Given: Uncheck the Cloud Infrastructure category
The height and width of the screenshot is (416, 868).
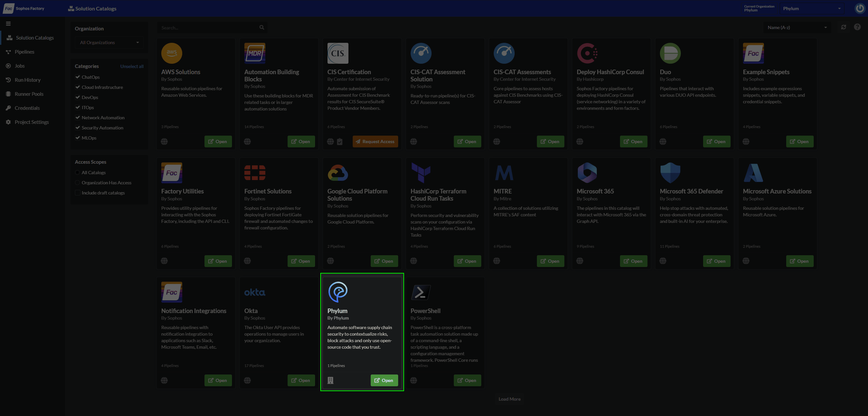Looking at the screenshot, I should point(78,87).
